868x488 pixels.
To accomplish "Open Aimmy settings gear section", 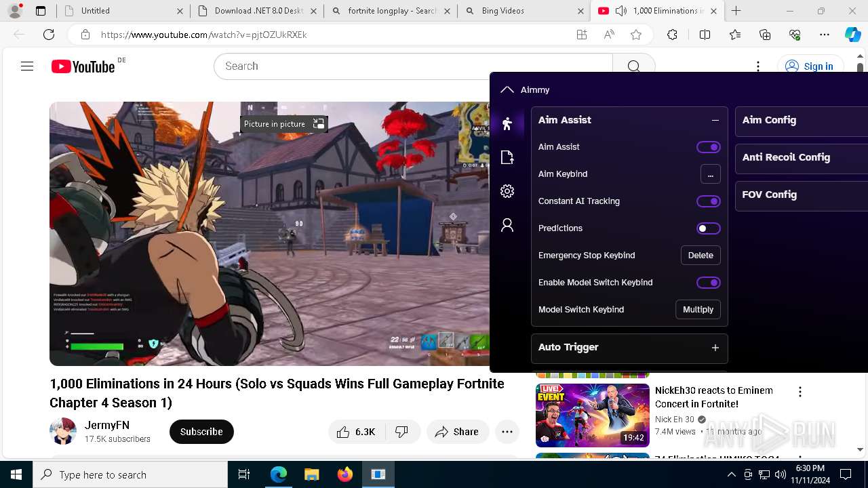I will (x=507, y=191).
